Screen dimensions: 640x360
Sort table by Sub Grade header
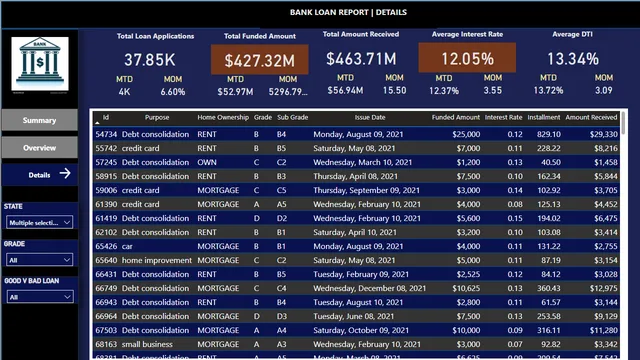(x=293, y=118)
